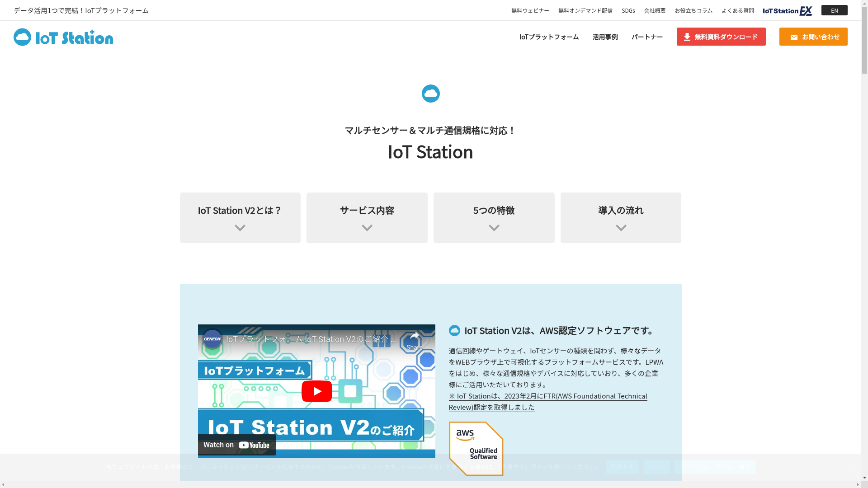Click the vertical scrollbar down arrow
This screenshot has width=868, height=488.
point(864,478)
